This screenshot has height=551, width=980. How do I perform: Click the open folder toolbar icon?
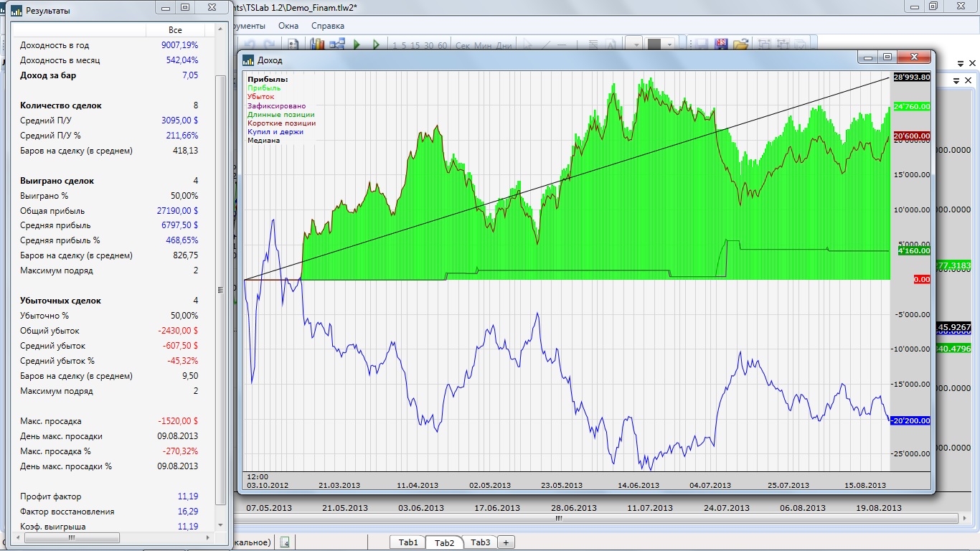coord(740,44)
